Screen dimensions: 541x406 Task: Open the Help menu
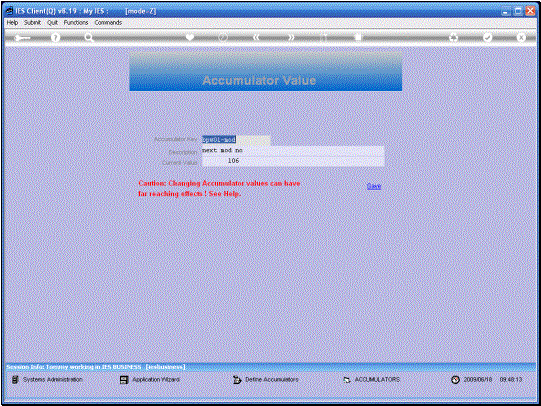click(12, 22)
